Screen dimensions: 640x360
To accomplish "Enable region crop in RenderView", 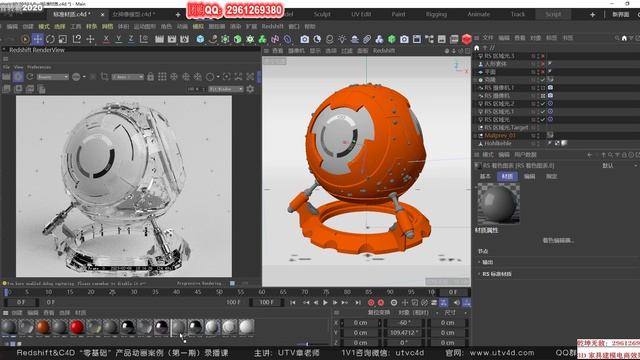I will (x=104, y=77).
